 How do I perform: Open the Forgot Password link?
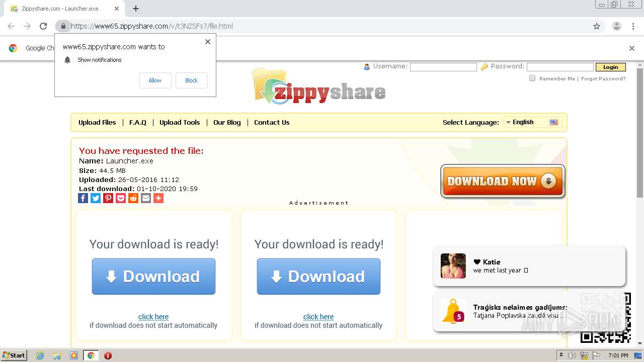coord(603,78)
